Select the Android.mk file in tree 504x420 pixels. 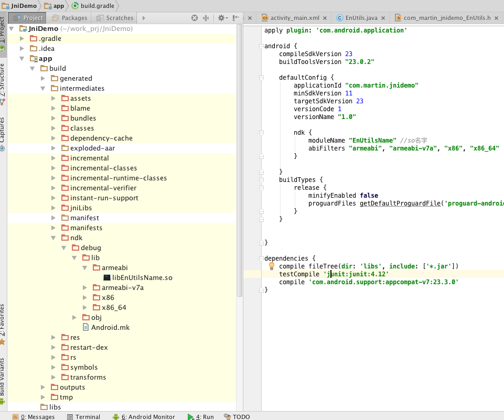[x=110, y=327]
